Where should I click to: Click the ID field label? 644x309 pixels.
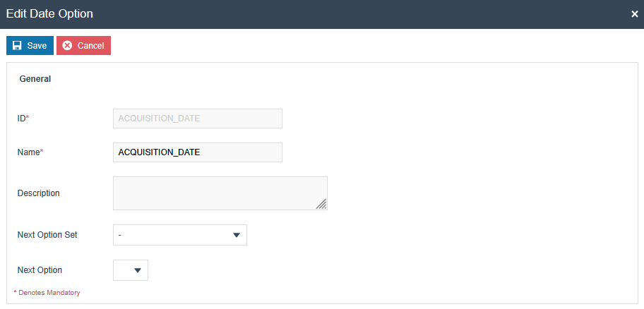(x=23, y=119)
